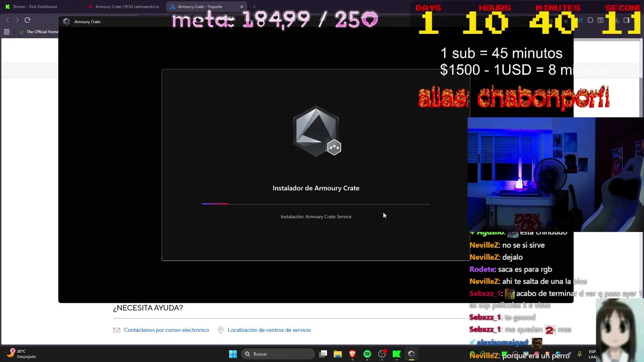The height and width of the screenshot is (362, 644).
Task: Open the browser apps grid icon
Action: click(7, 32)
